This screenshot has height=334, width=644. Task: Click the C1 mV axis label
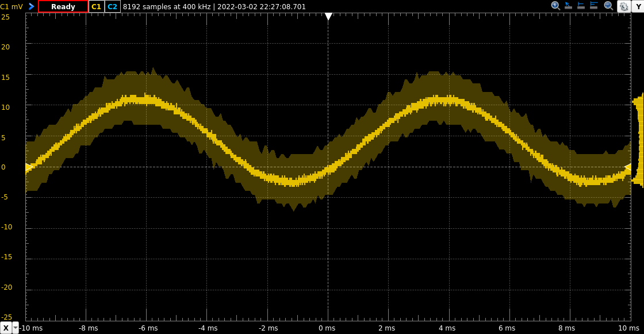click(11, 6)
